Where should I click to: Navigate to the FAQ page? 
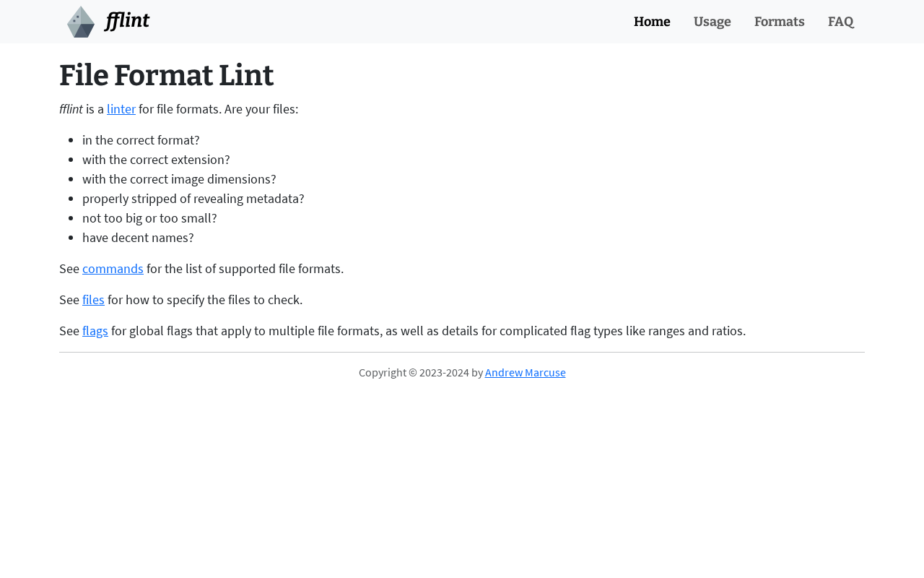[x=840, y=22]
